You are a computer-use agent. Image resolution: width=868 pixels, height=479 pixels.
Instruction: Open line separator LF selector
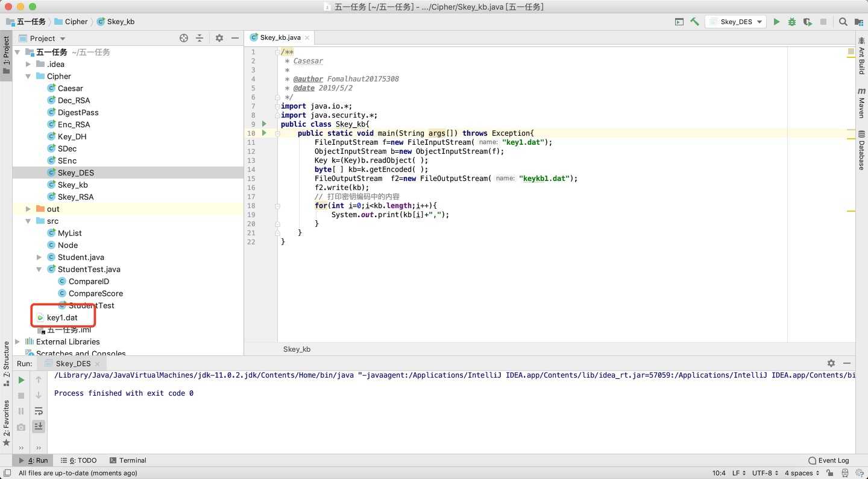(x=738, y=473)
